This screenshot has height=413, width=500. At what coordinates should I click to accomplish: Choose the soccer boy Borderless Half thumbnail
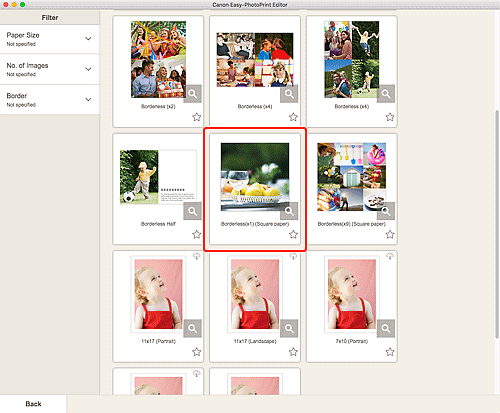coord(158,177)
